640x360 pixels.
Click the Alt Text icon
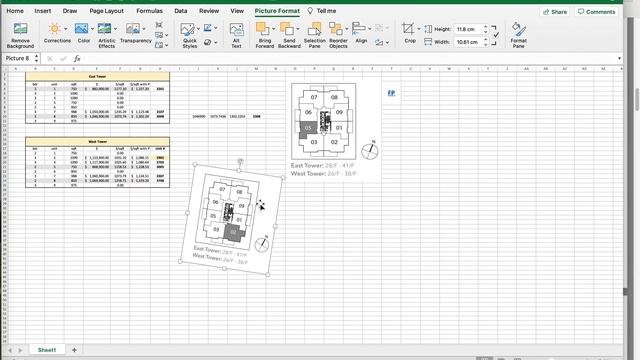tap(236, 29)
